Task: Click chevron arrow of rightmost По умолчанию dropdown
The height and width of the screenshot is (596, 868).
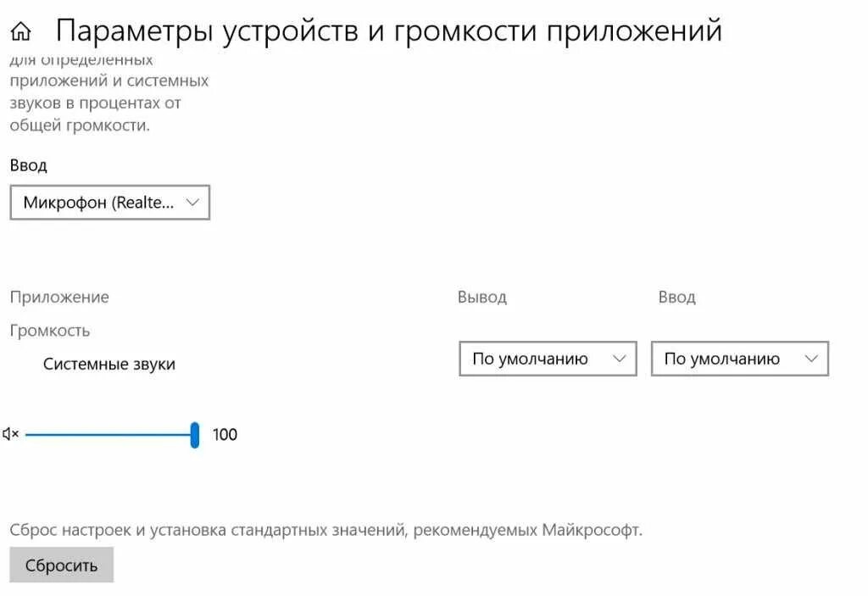Action: click(811, 359)
